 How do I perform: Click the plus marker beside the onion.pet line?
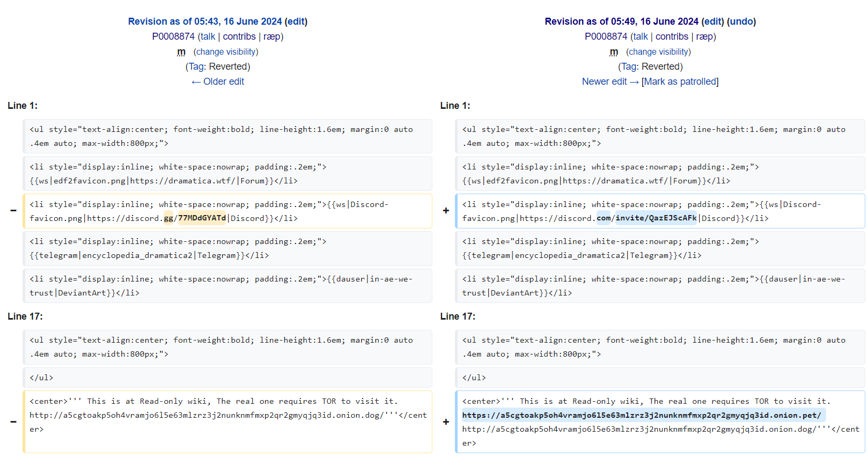pyautogui.click(x=446, y=422)
